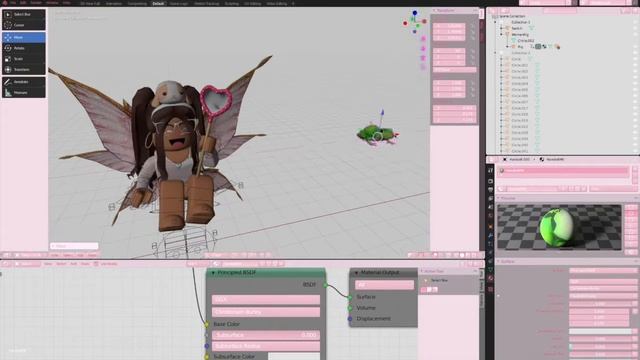This screenshot has width=640, height=360.
Task: Toggle visibility of Sketch in outliner
Action: click(x=635, y=28)
